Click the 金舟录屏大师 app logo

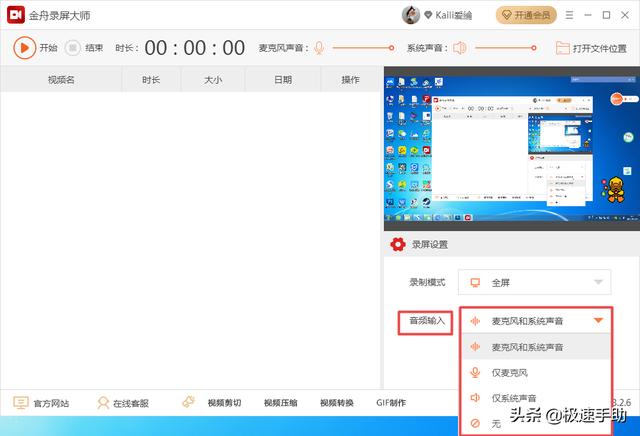16,15
